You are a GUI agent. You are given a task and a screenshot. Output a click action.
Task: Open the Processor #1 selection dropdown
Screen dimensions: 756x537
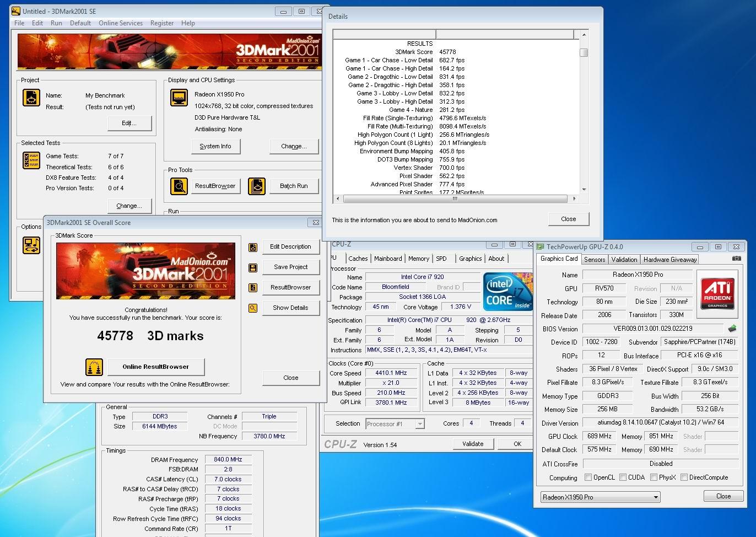click(x=395, y=424)
